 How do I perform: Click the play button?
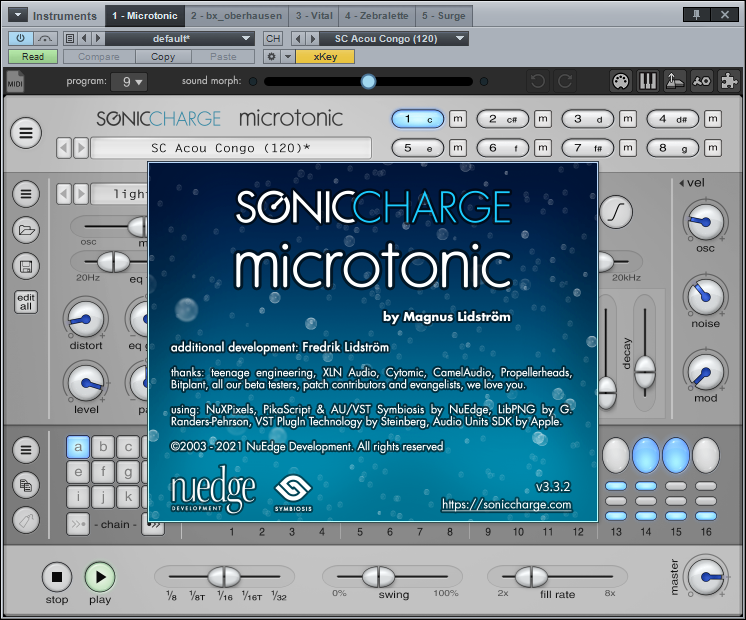[x=100, y=577]
